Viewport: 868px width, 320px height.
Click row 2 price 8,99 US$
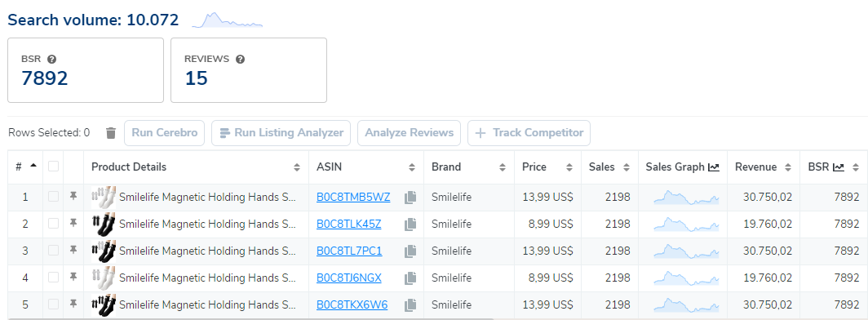pos(550,224)
